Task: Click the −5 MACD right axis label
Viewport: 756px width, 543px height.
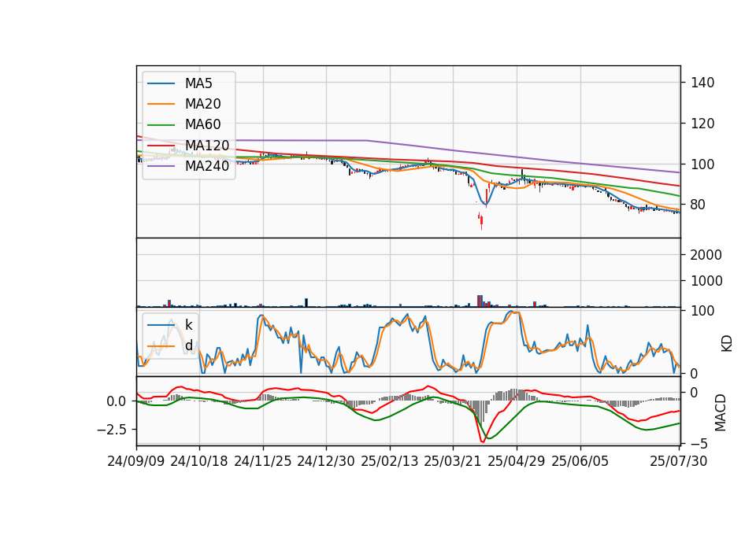Action: coord(699,443)
